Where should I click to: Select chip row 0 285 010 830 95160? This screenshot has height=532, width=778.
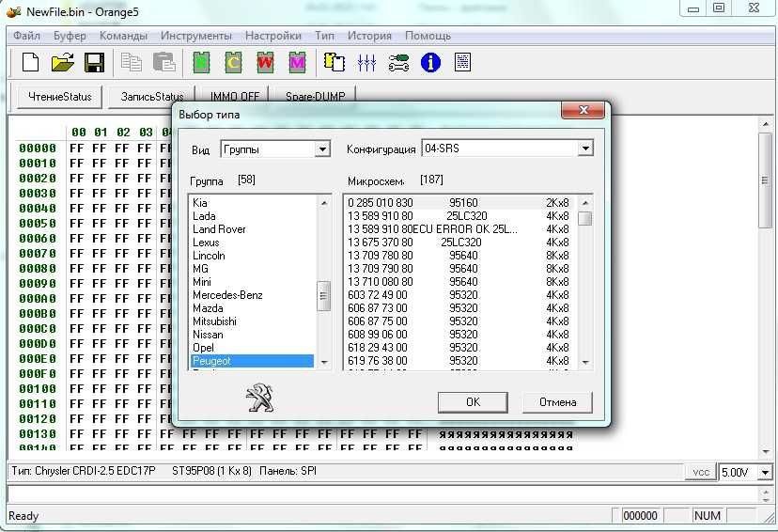459,202
